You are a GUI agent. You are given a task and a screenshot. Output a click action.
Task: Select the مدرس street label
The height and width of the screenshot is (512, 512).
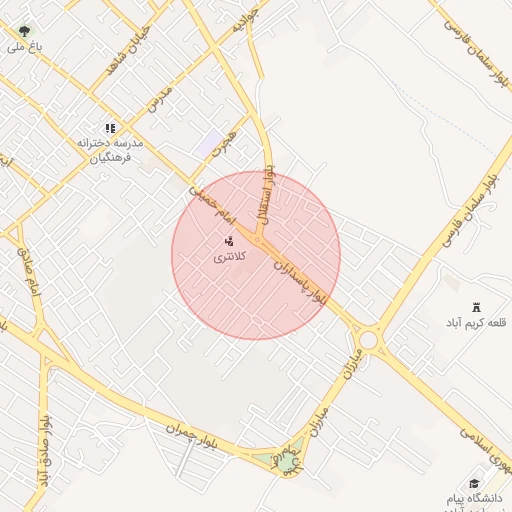[x=160, y=100]
